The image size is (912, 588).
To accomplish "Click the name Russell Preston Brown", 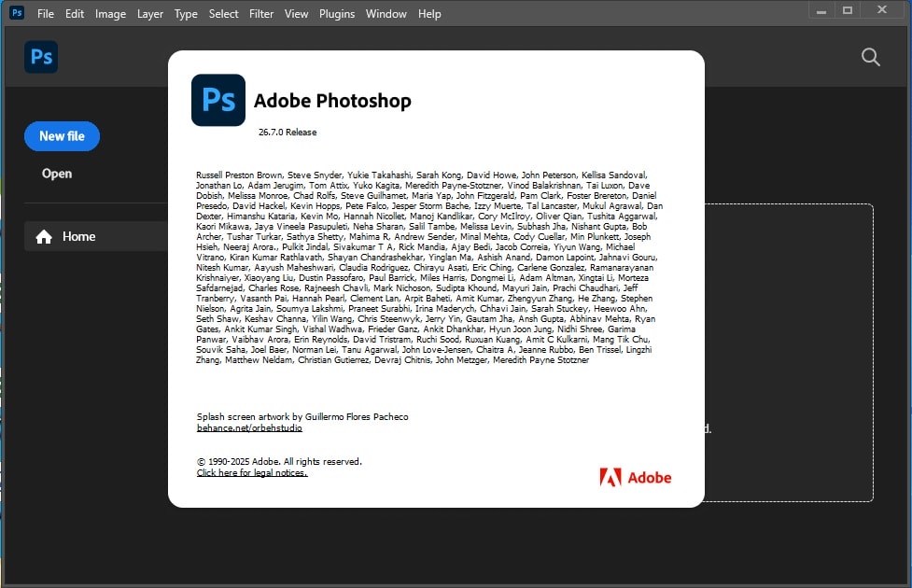I will click(239, 175).
